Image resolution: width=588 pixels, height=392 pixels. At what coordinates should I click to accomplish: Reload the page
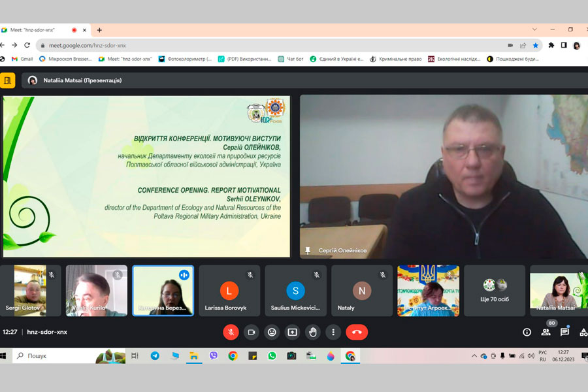(x=27, y=45)
